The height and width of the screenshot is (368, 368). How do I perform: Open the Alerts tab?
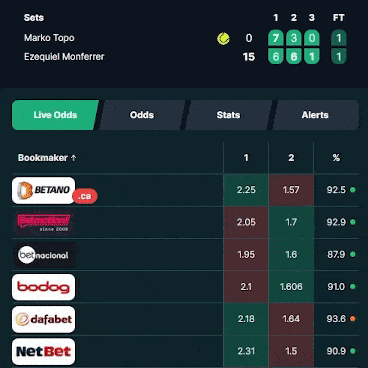(x=315, y=115)
